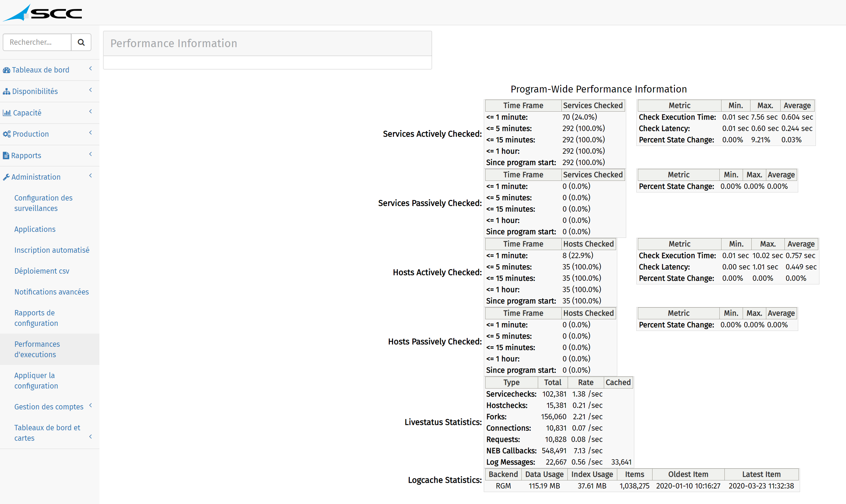Click Livestatus Statistics label
846x504 pixels.
pyautogui.click(x=443, y=422)
